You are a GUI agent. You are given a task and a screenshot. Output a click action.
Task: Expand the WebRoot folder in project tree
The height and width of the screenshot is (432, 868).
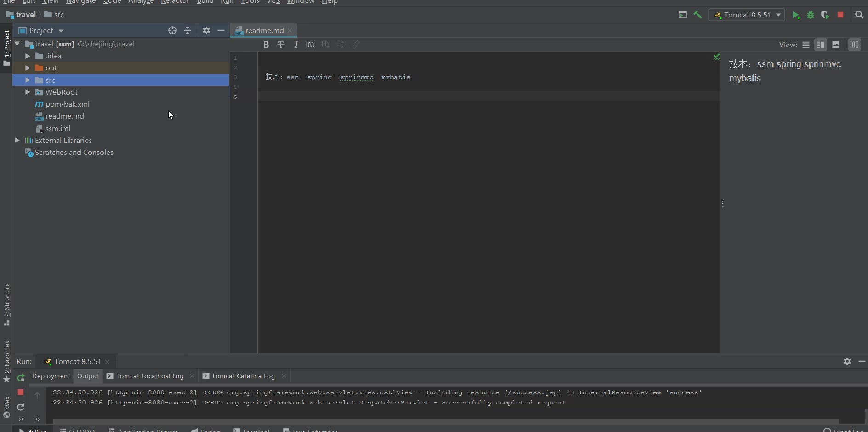(28, 92)
